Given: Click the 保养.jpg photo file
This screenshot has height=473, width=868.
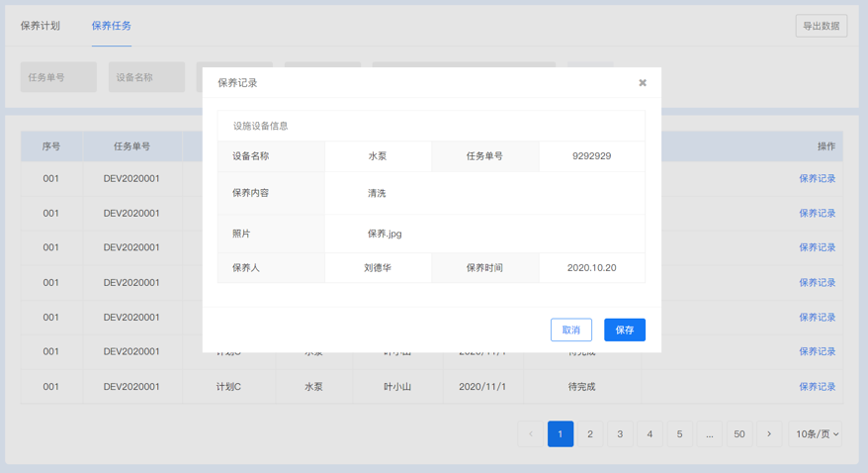Looking at the screenshot, I should click(x=385, y=234).
